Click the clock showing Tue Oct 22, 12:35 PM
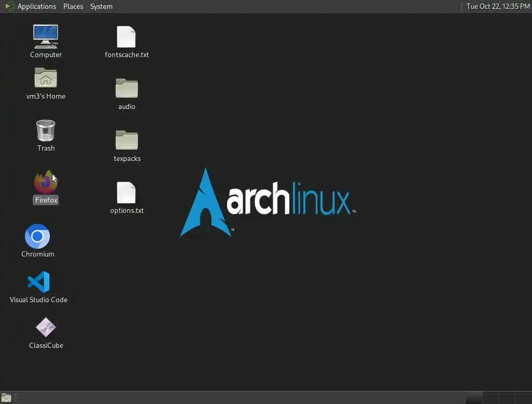The height and width of the screenshot is (404, 532). [x=498, y=6]
